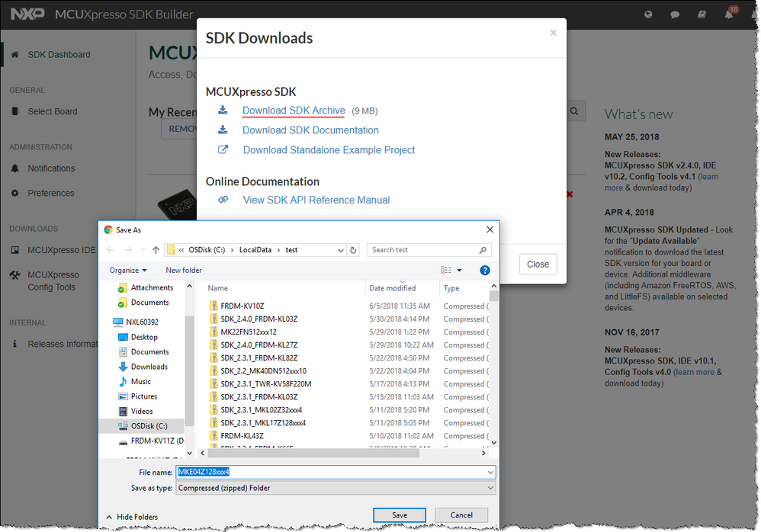Select the SDK_2.4.0_FRDM-KL03Z file
761x532 pixels.
coord(258,319)
